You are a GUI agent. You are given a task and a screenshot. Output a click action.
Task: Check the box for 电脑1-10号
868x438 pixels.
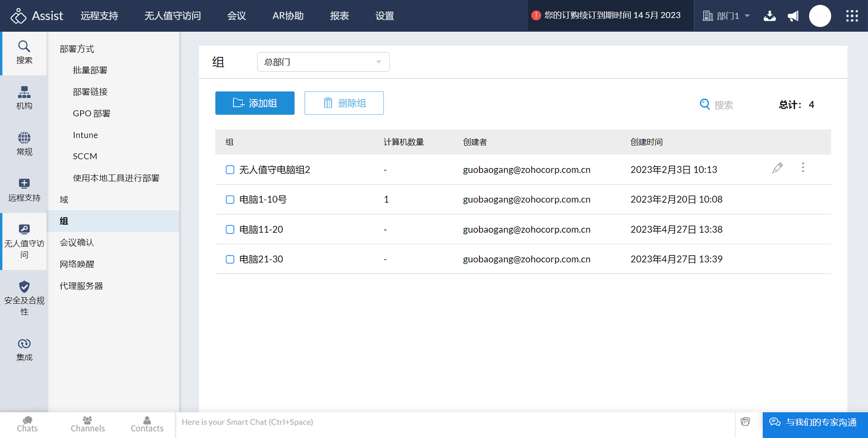pyautogui.click(x=230, y=199)
